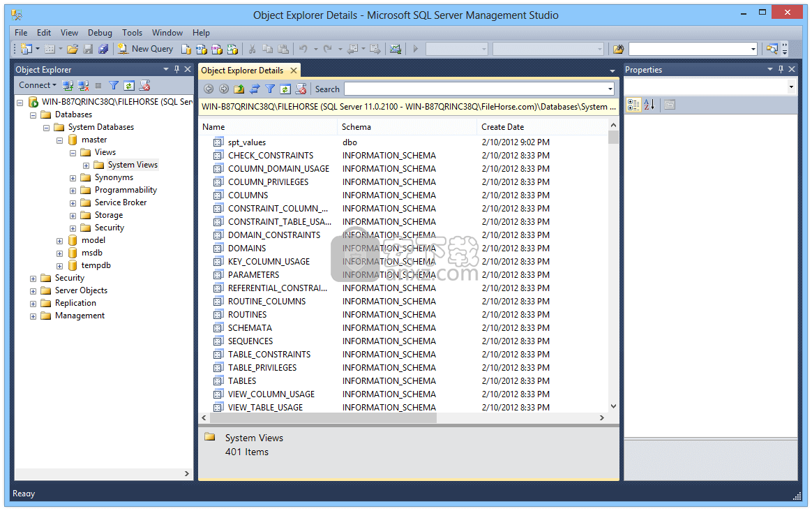This screenshot has height=511, width=812.
Task: Sort by the Schema column header
Action: point(407,127)
